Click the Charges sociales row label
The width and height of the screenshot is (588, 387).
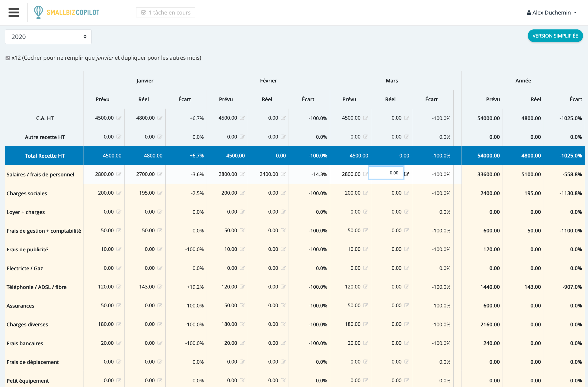(27, 193)
